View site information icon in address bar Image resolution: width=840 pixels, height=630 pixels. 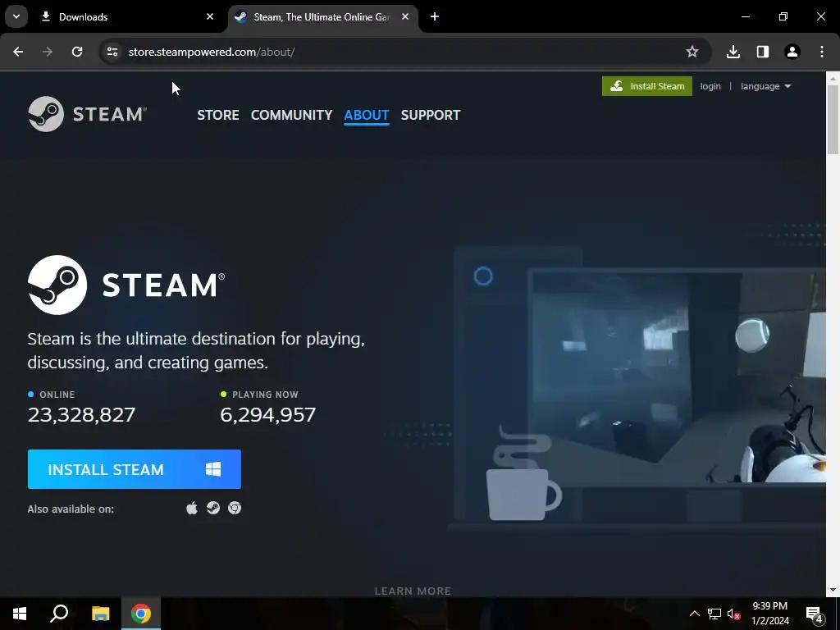112,52
